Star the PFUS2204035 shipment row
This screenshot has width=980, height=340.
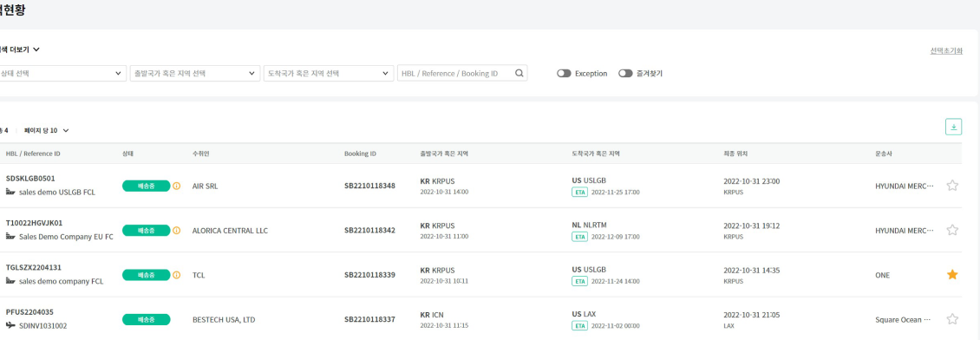tap(952, 319)
